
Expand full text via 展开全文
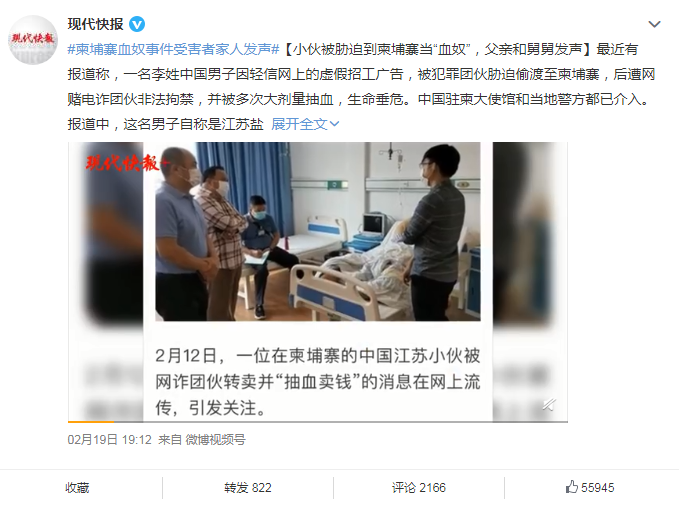coord(305,124)
